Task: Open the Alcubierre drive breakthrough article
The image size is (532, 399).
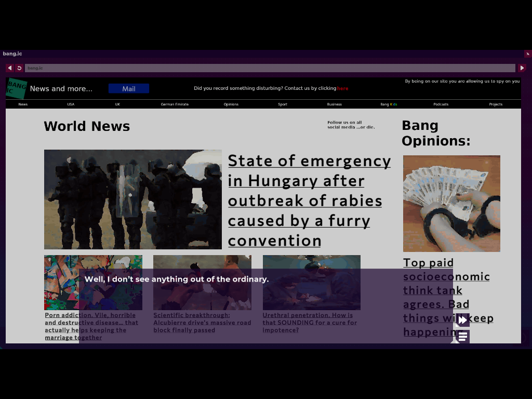Action: [202, 323]
